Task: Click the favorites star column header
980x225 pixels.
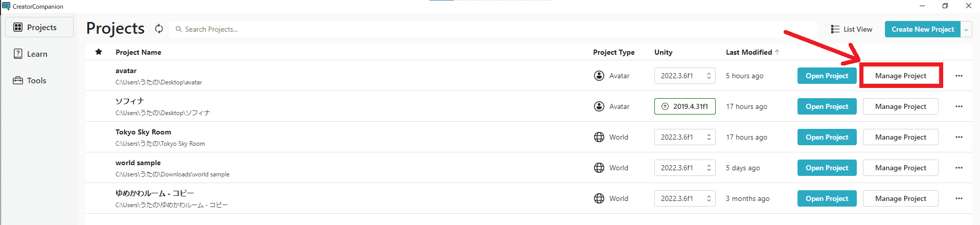Action: pos(99,52)
